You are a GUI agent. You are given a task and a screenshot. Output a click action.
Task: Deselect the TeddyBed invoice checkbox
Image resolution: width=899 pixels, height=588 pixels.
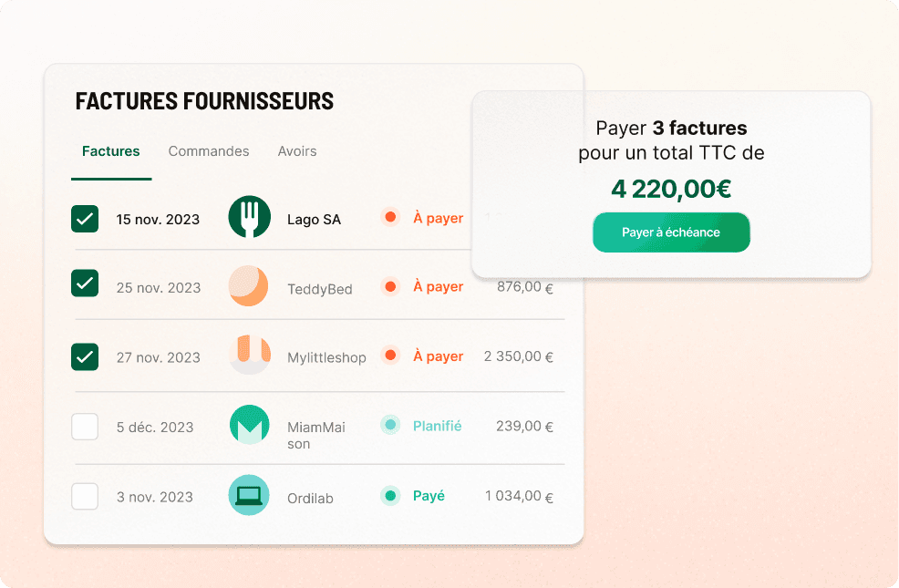(x=85, y=284)
